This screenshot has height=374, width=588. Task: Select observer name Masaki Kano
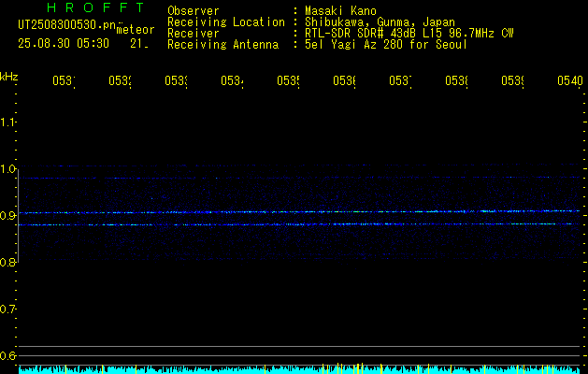point(340,11)
